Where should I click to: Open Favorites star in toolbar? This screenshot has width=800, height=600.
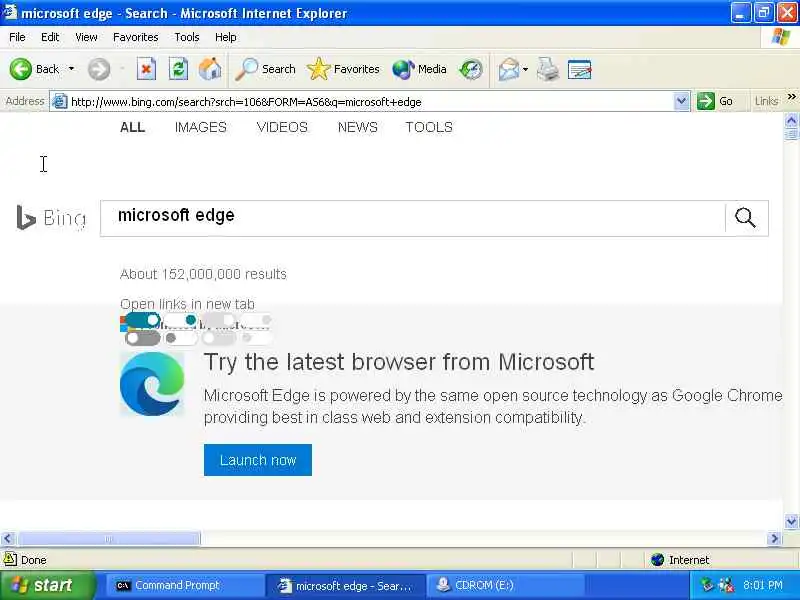343,69
